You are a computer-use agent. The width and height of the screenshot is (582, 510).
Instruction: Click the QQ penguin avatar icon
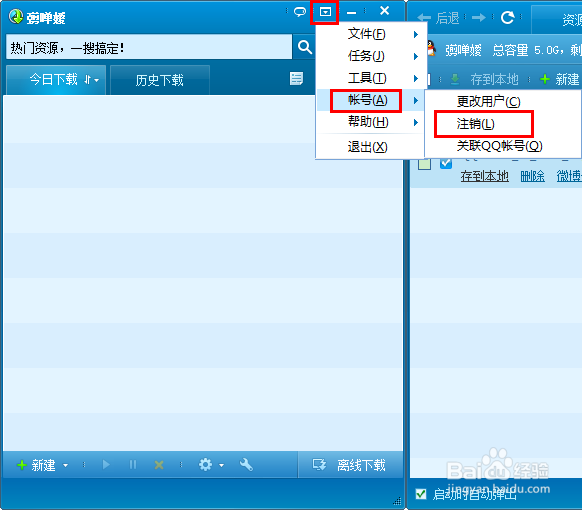tap(431, 49)
